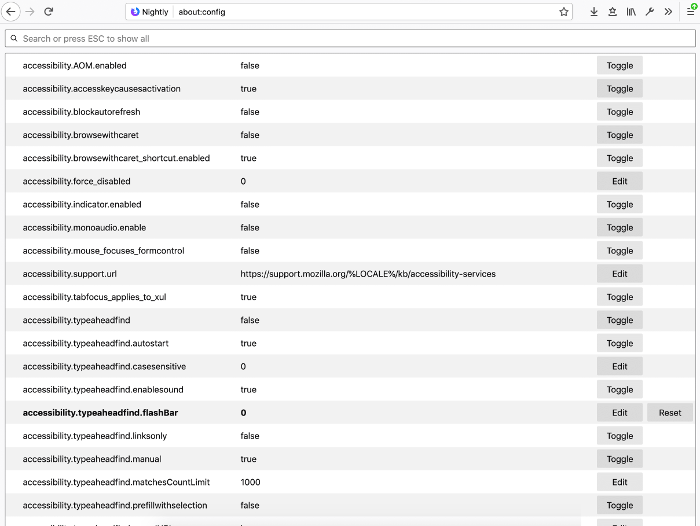Toggle accessibility.browsewithcaret value
The height and width of the screenshot is (526, 700).
point(620,135)
